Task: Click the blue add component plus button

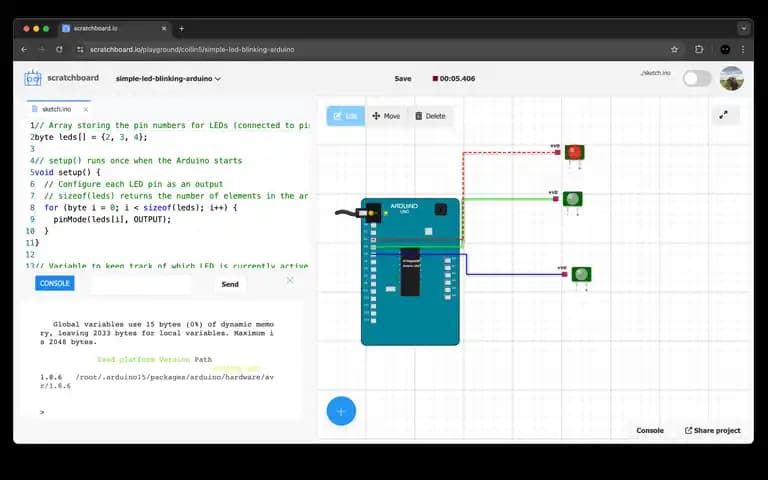Action: (341, 411)
